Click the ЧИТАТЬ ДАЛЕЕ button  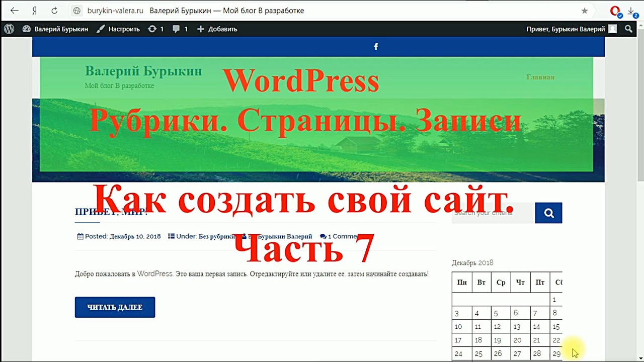[115, 307]
